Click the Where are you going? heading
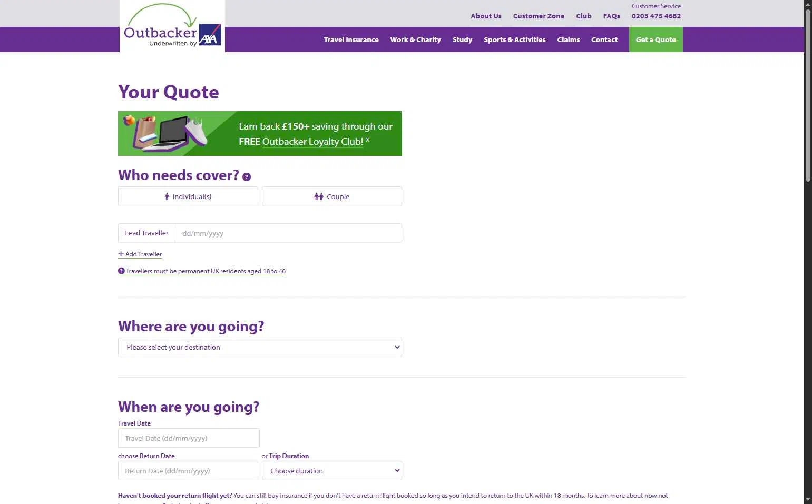 tap(191, 327)
